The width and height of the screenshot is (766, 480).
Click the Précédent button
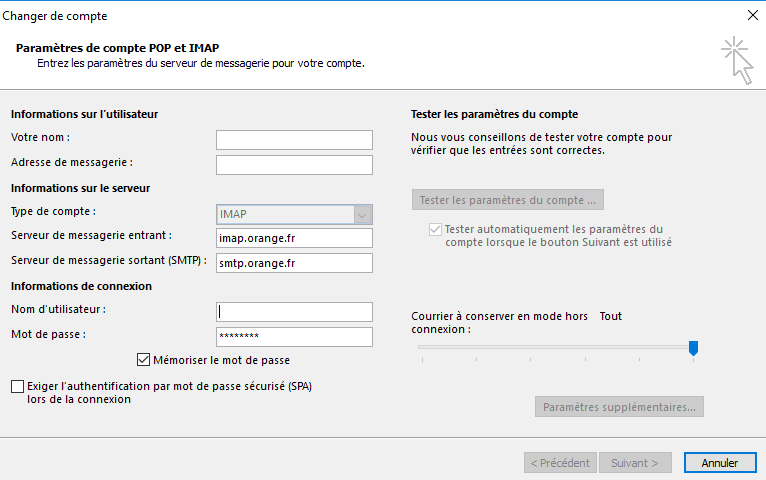click(560, 463)
